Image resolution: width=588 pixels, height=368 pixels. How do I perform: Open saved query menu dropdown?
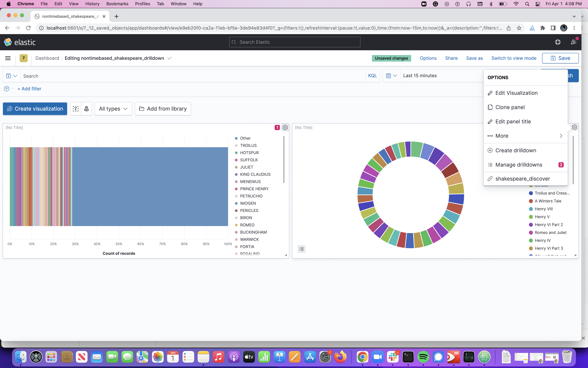[x=12, y=76]
